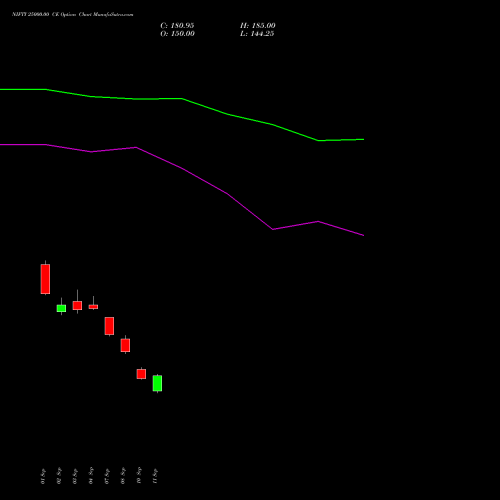Click the close value C: 180.95
500x500 pixels.
point(177,26)
